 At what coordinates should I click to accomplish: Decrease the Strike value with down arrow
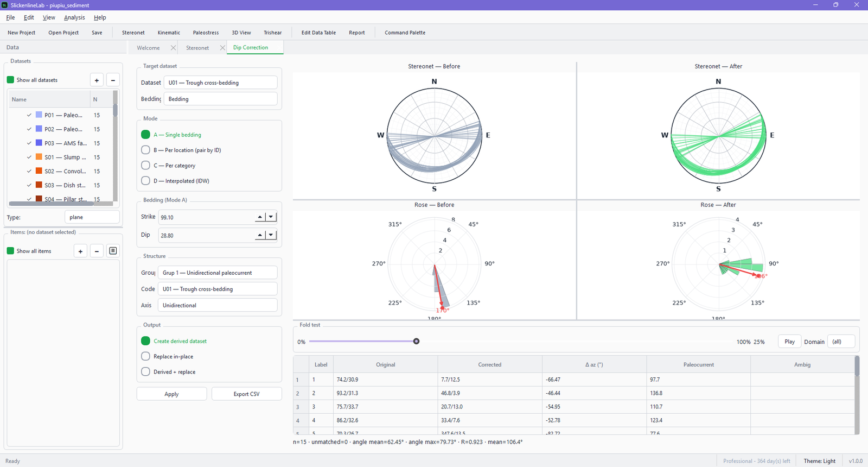coord(271,217)
